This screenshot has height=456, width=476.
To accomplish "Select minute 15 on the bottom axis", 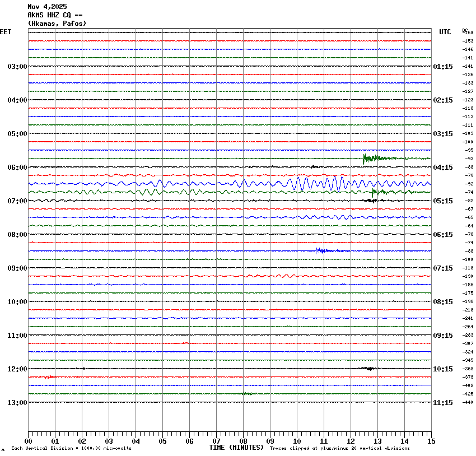I will pyautogui.click(x=431, y=441).
